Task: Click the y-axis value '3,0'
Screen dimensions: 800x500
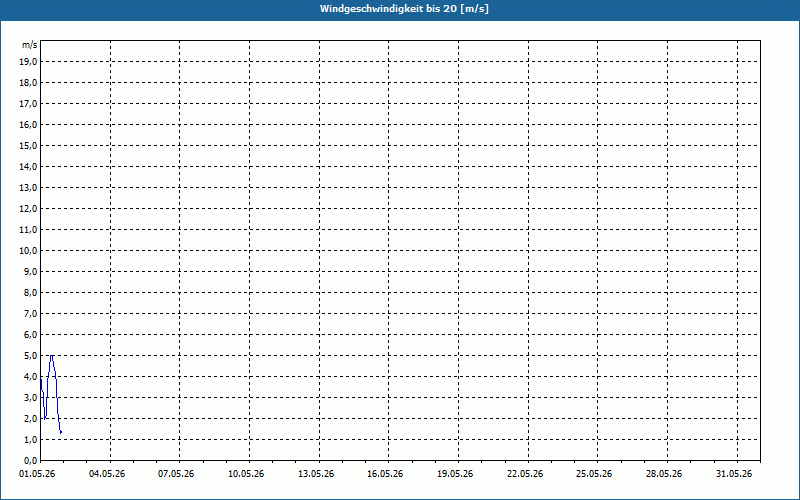Action: pyautogui.click(x=30, y=397)
